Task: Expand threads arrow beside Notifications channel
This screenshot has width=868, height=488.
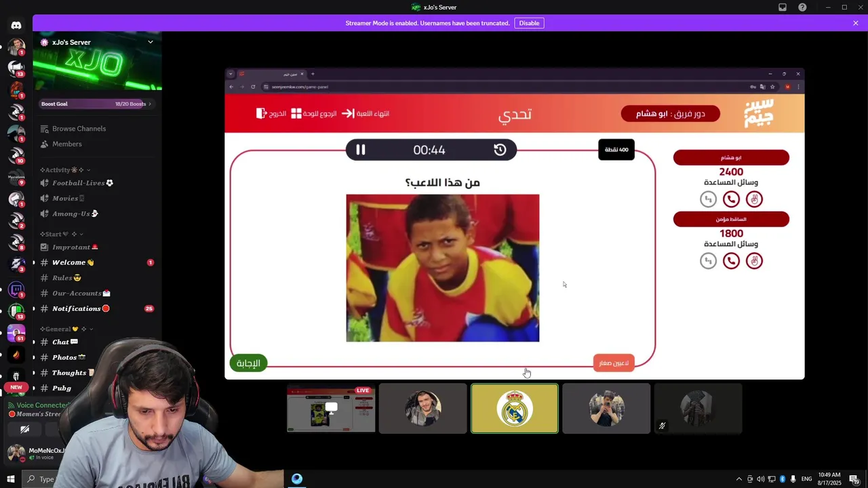Action: click(x=34, y=309)
